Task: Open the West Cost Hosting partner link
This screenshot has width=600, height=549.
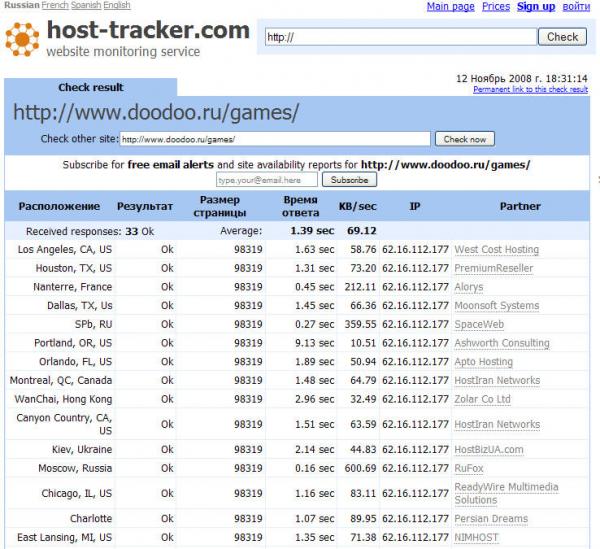Action: point(496,249)
